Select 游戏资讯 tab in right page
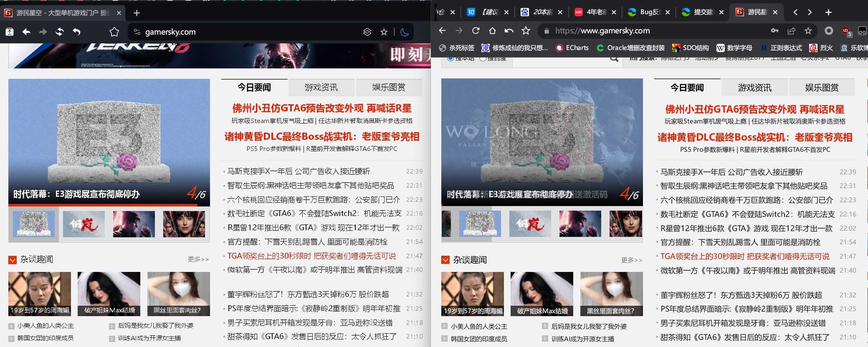The width and height of the screenshot is (868, 347). [x=754, y=88]
